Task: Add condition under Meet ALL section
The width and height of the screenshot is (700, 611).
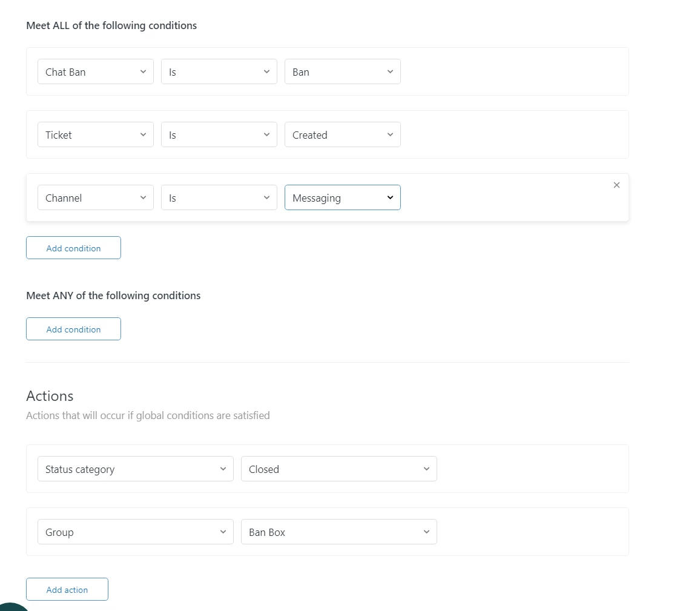Action: coord(73,248)
